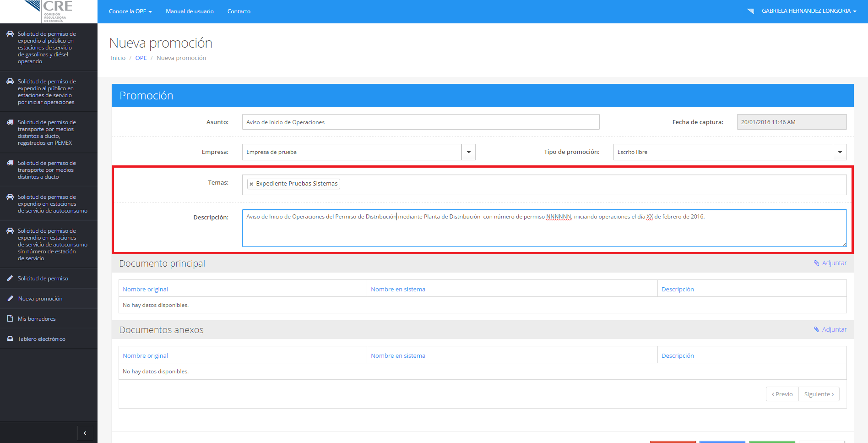Click inbox icon for Tablero electrónico

10,339
